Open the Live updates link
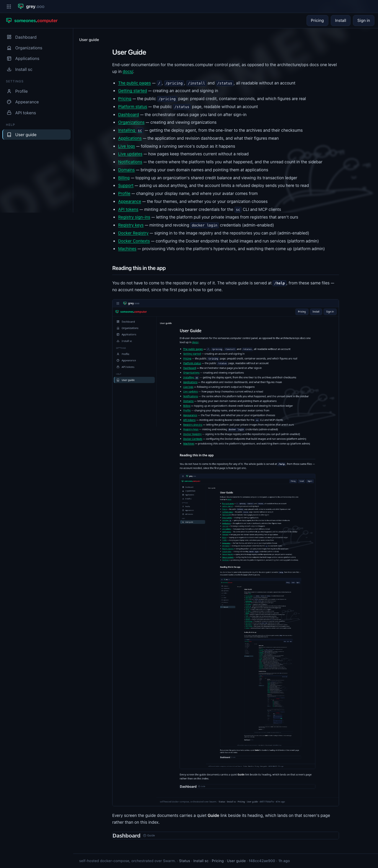378x868 pixels. (130, 154)
